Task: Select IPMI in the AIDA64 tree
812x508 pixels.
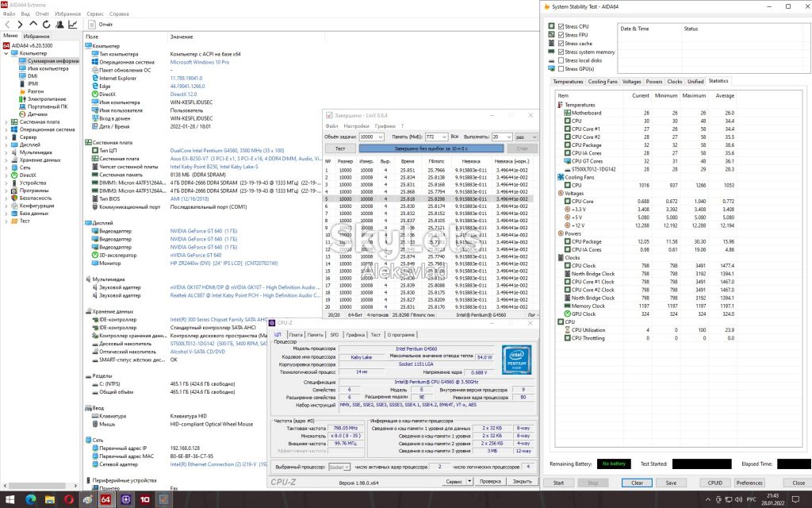Action: tap(33, 83)
